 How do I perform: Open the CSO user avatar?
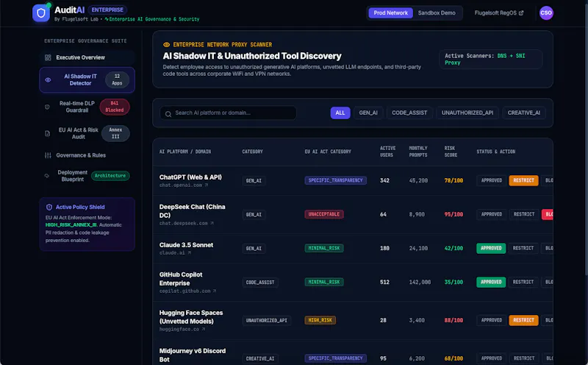(x=546, y=13)
